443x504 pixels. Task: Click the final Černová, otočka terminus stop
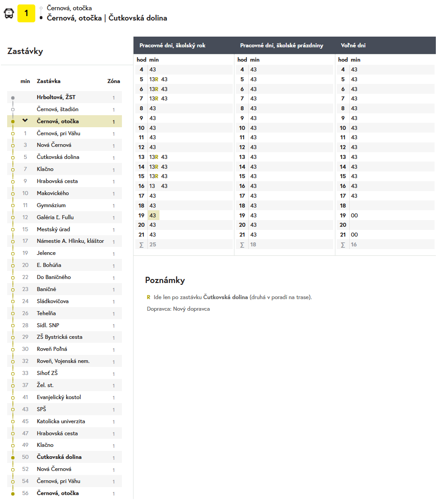(x=58, y=493)
